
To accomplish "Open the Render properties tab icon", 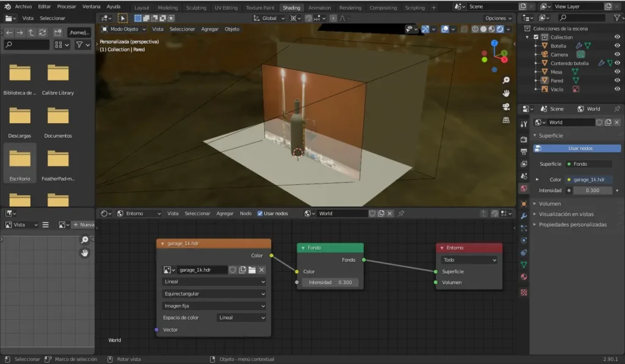I will point(524,140).
